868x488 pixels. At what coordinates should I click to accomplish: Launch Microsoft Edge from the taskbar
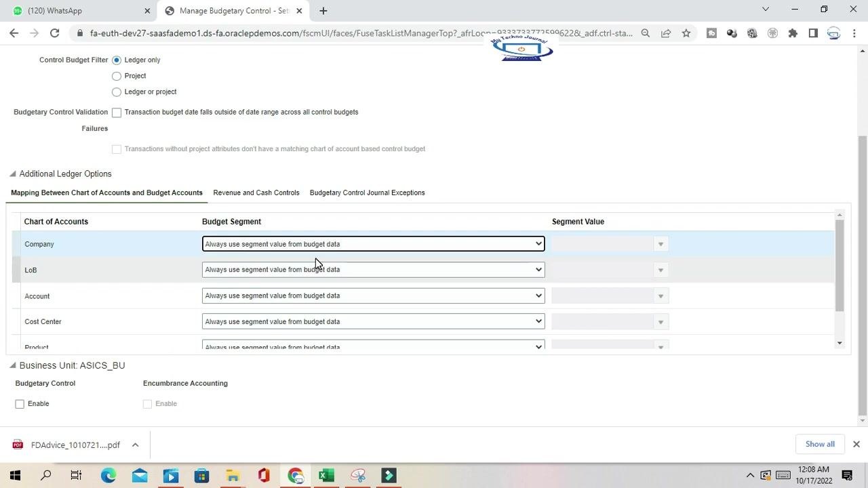108,475
